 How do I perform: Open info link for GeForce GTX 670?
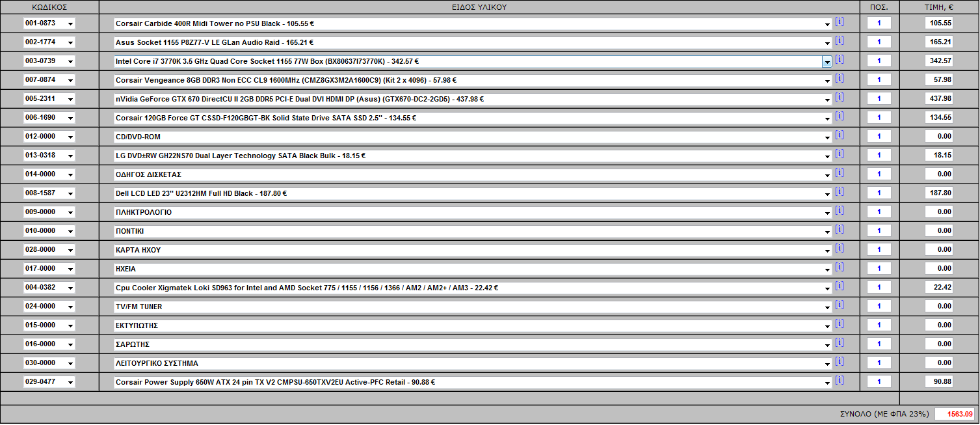(840, 98)
